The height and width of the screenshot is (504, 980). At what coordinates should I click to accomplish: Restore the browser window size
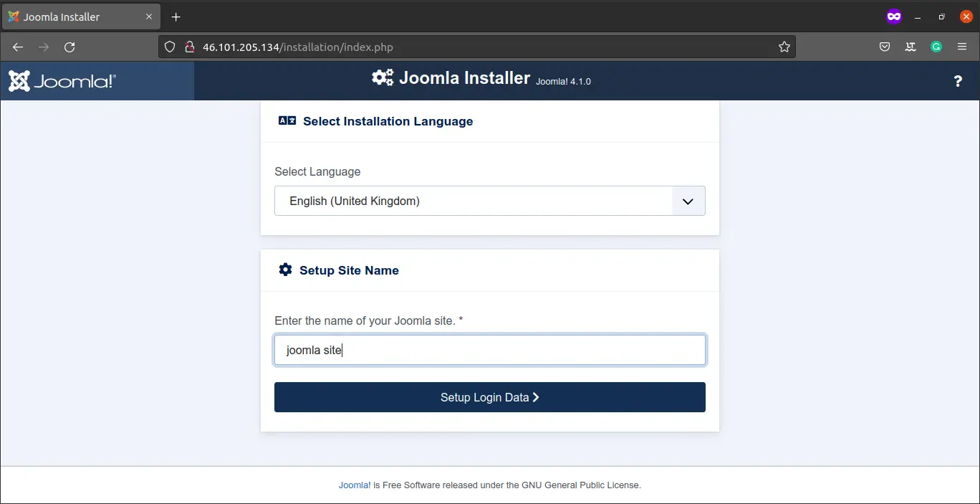(941, 16)
